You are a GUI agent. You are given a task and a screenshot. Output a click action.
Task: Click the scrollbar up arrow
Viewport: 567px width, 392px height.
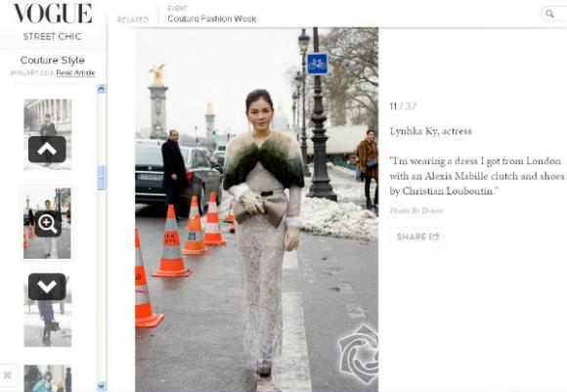point(102,89)
